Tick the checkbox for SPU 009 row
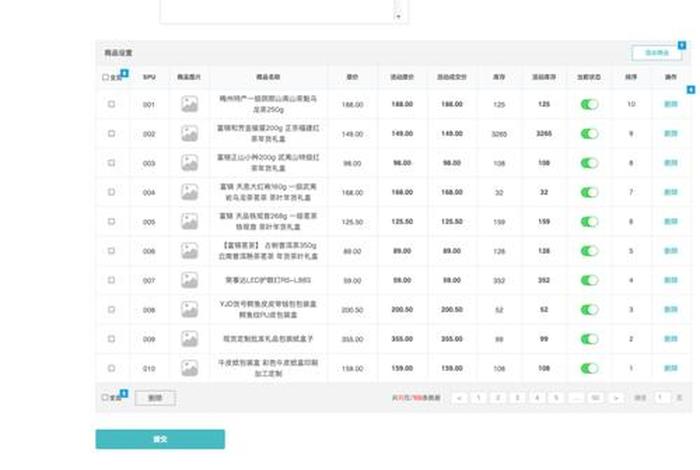Image resolution: width=700 pixels, height=470 pixels. 112,339
